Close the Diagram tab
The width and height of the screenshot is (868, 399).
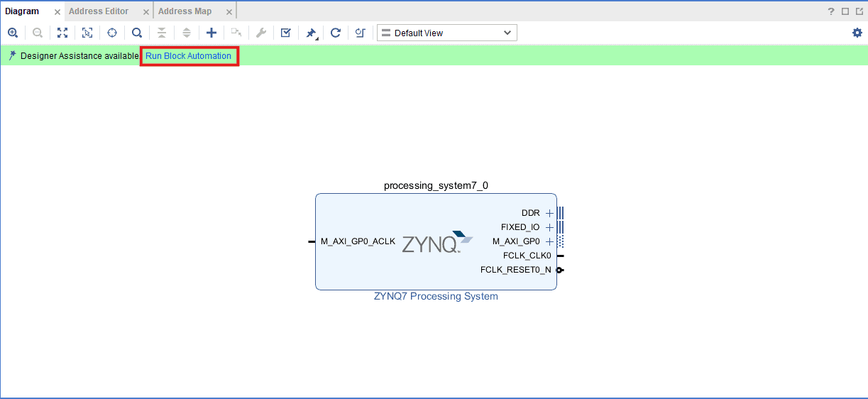57,12
